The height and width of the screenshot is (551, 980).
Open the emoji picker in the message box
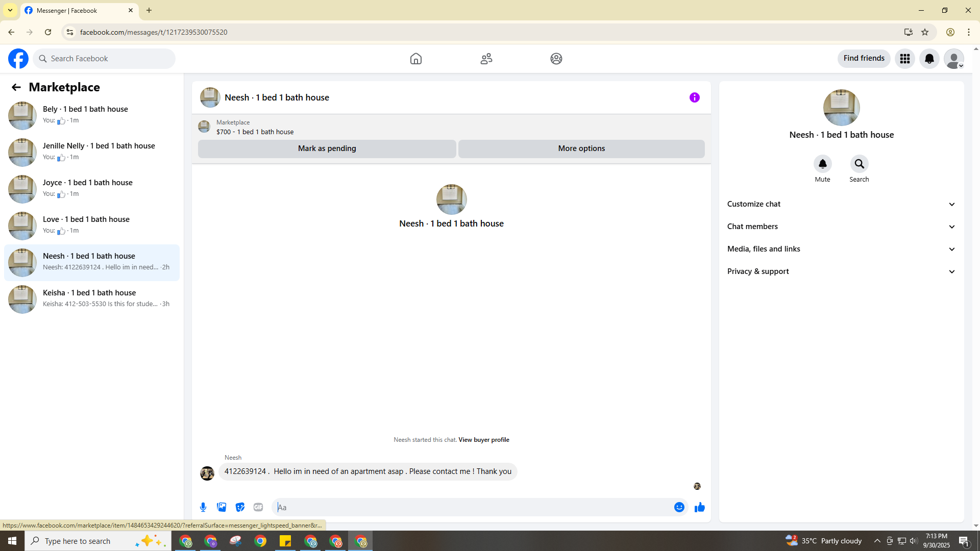tap(679, 507)
